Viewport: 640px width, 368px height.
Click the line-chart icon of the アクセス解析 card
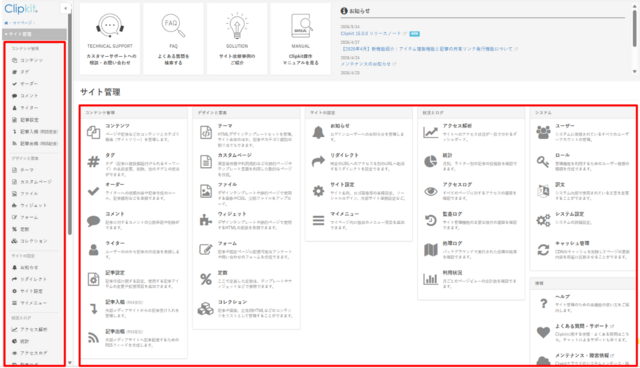click(431, 132)
